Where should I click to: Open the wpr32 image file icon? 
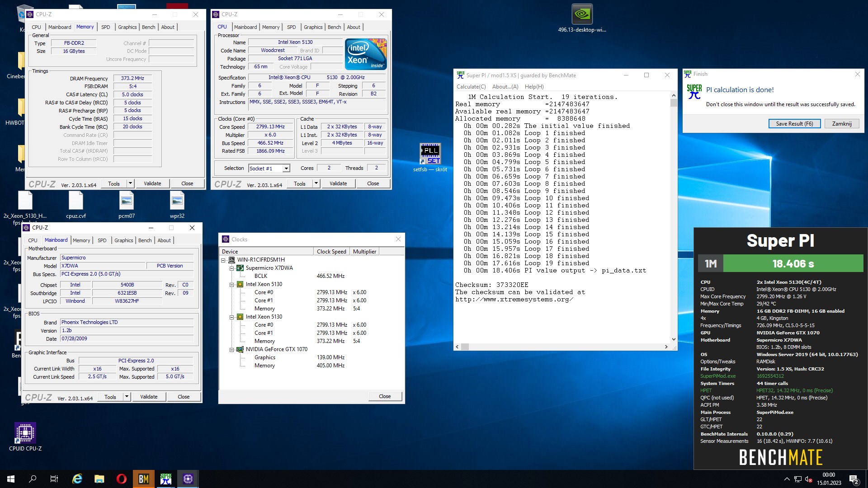177,205
